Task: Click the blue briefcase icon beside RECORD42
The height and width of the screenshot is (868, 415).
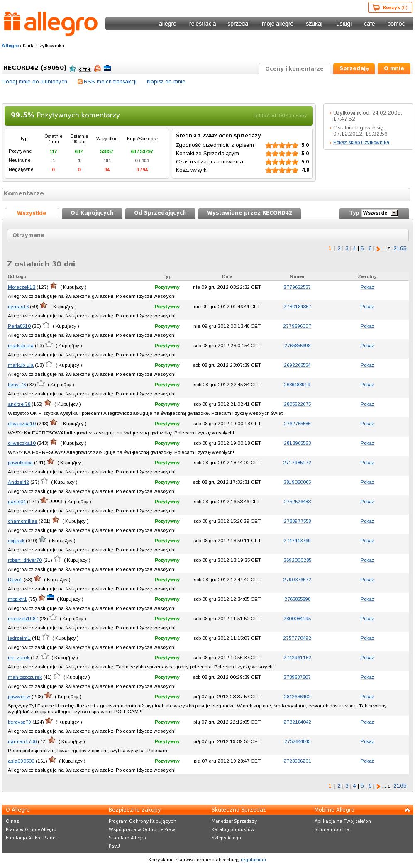Action: pyautogui.click(x=107, y=68)
